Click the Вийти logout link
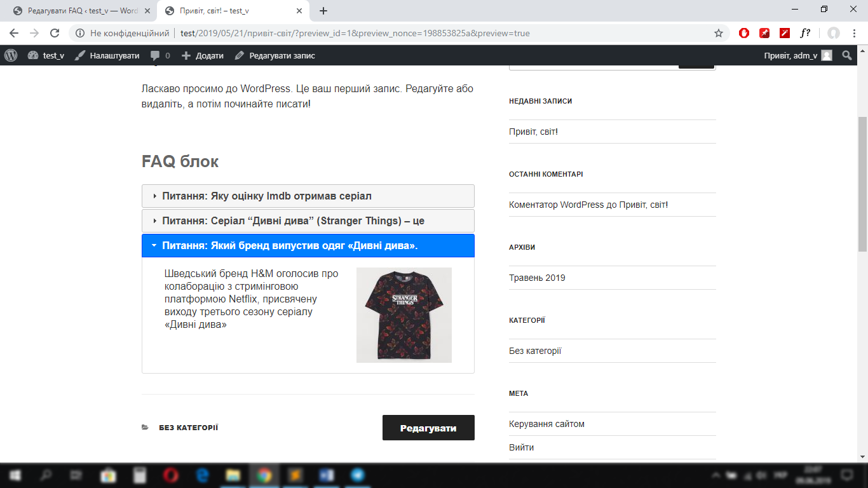The image size is (868, 488). pos(522,447)
